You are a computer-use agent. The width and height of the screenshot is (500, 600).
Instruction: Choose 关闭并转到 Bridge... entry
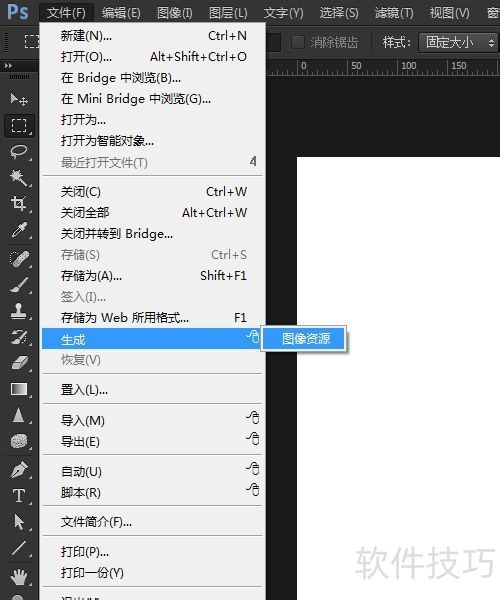tap(152, 233)
